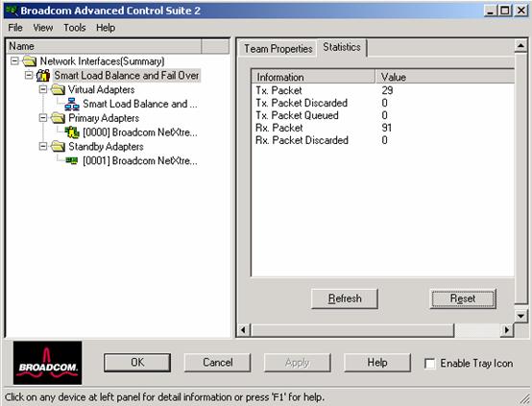Image resolution: width=532 pixels, height=406 pixels.
Task: Collapse the Virtual Adapters branch
Action: [43, 89]
